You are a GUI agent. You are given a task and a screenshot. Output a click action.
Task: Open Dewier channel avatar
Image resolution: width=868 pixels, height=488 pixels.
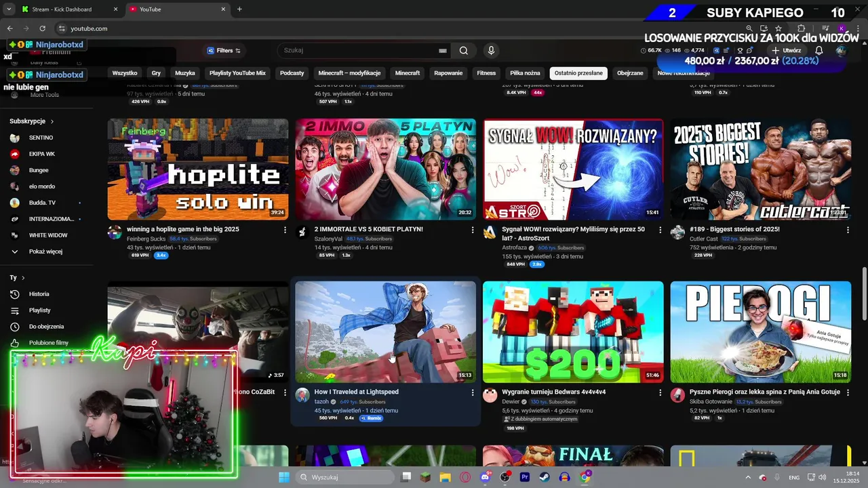click(490, 395)
